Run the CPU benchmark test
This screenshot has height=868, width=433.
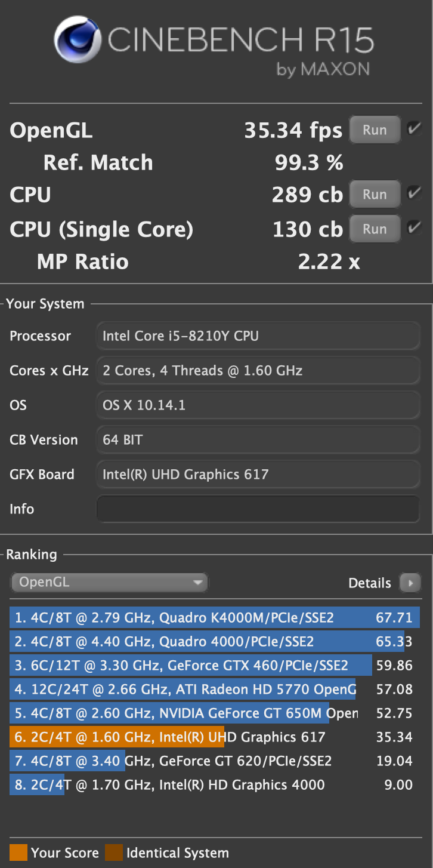tap(375, 195)
